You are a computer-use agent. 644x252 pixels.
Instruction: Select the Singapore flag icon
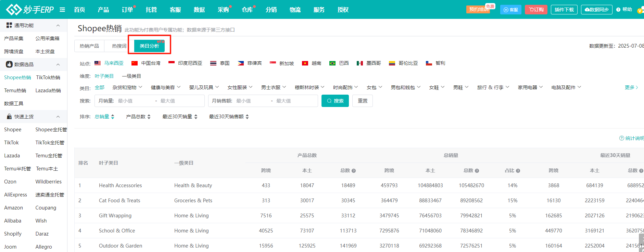click(x=273, y=63)
